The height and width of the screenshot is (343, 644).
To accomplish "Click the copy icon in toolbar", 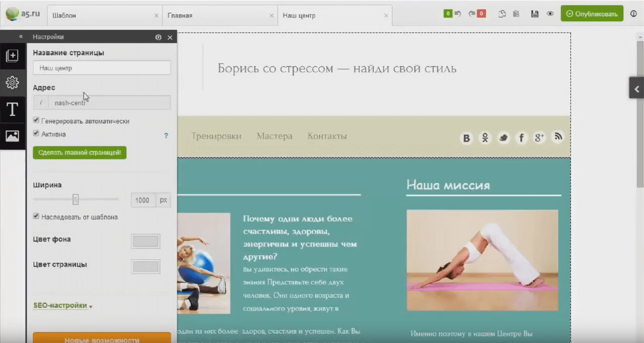I will tap(502, 14).
